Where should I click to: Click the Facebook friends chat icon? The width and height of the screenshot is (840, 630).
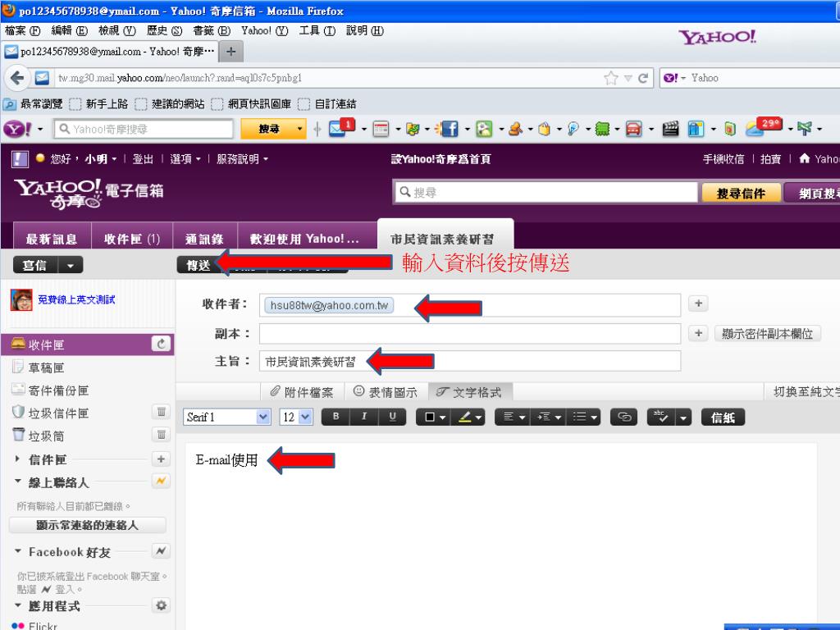[x=161, y=550]
